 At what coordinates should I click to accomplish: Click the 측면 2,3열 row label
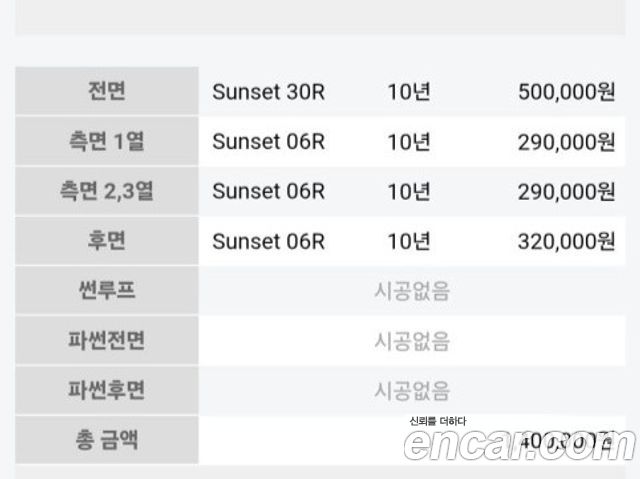[x=106, y=191]
